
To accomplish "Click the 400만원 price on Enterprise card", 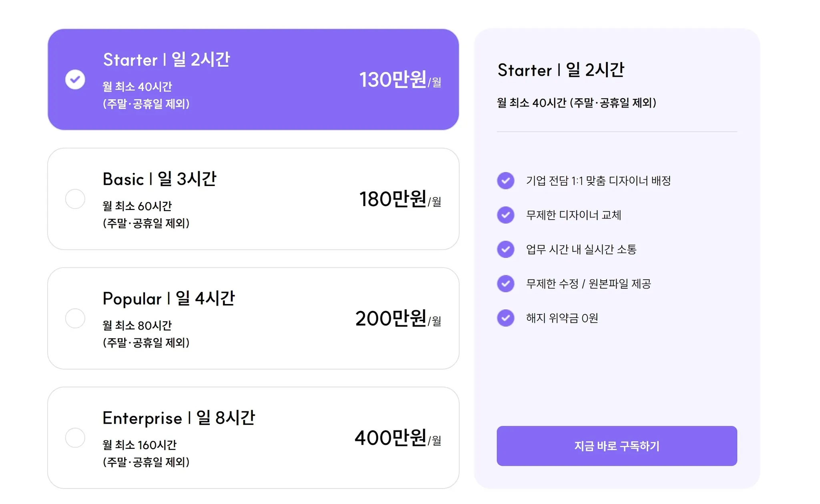I will click(390, 438).
